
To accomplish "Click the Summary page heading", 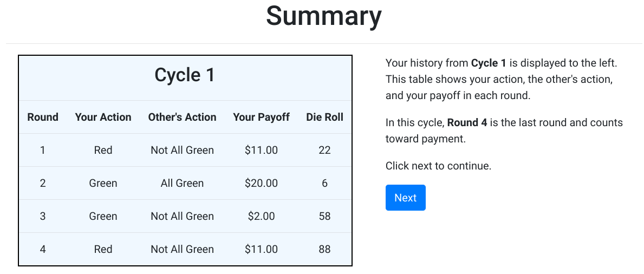I will pos(323,16).
